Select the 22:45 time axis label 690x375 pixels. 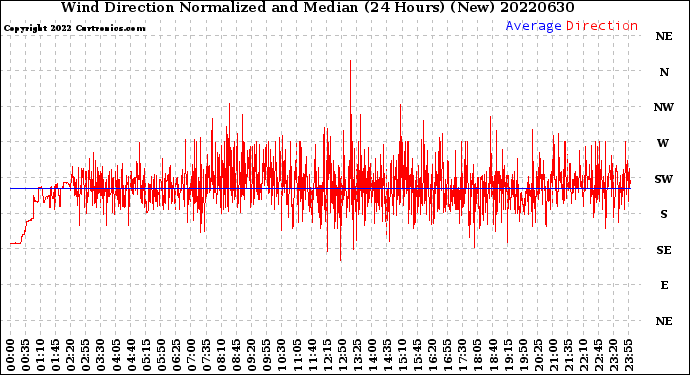pyautogui.click(x=598, y=355)
